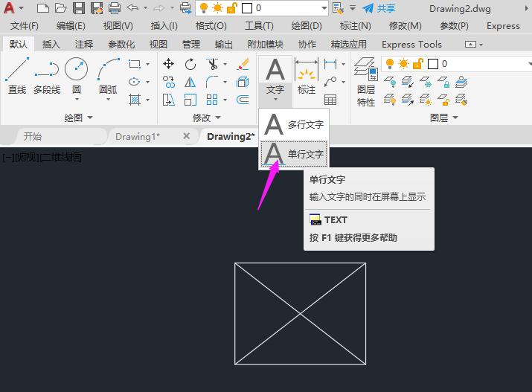Open the quick access layer dropdown arrow

pos(324,8)
